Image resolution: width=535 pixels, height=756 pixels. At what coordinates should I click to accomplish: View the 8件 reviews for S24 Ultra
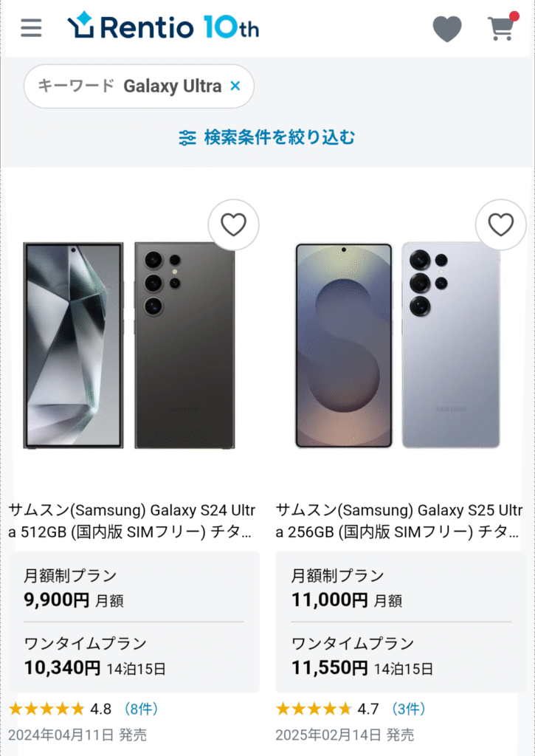(141, 709)
